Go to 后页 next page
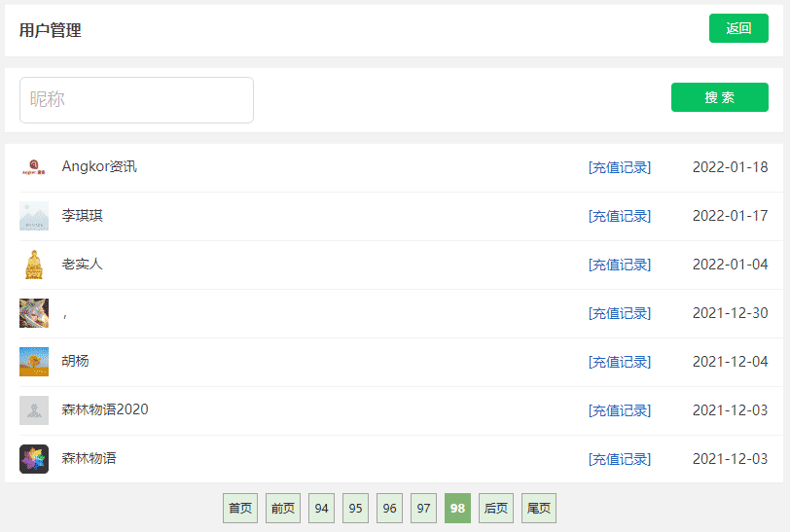The width and height of the screenshot is (790, 532). 496,508
